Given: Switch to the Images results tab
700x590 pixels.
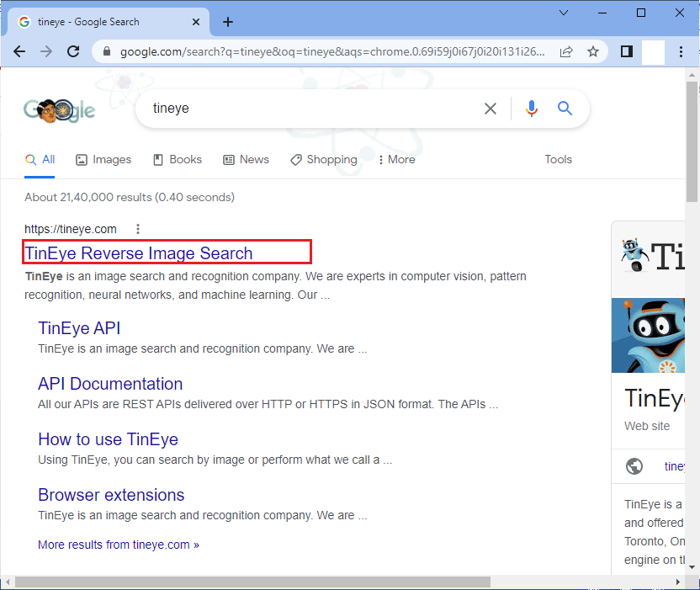Looking at the screenshot, I should (103, 159).
